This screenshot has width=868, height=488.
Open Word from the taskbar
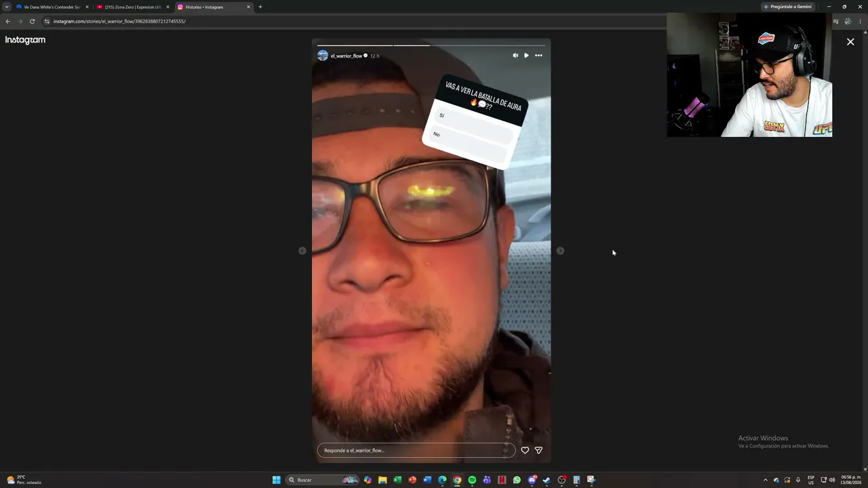[x=427, y=480]
